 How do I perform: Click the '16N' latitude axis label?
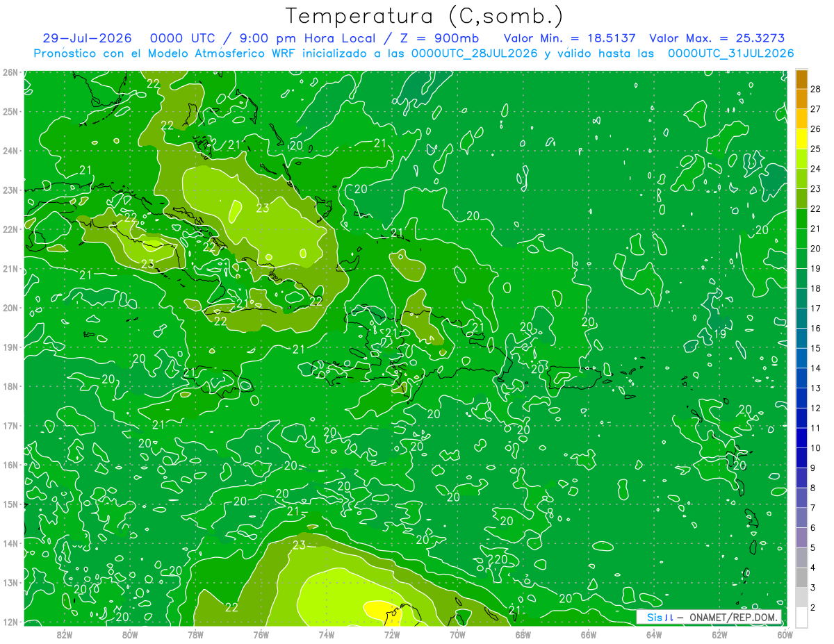11,465
